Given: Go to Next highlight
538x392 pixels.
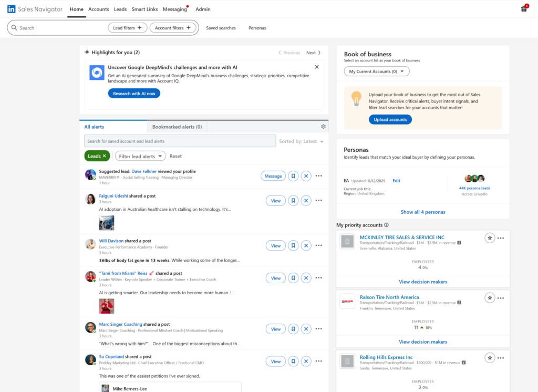Looking at the screenshot, I should (x=314, y=53).
